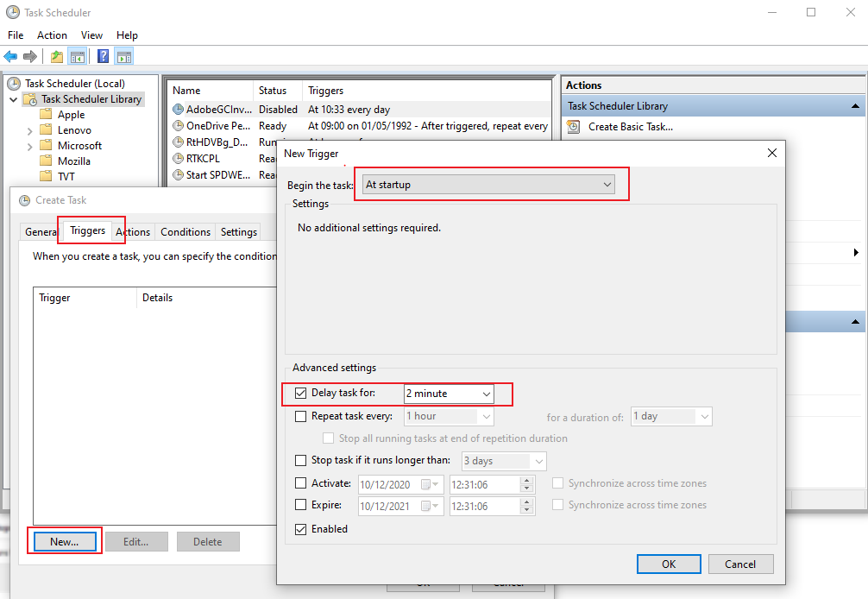The width and height of the screenshot is (868, 599).
Task: Check Stop task if it runs longer than
Action: [x=301, y=461]
